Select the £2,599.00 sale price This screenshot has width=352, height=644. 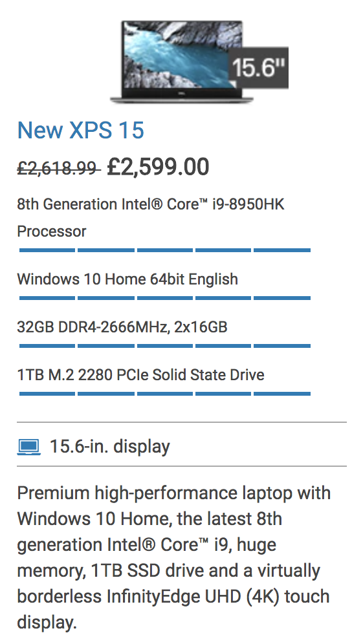click(x=158, y=167)
